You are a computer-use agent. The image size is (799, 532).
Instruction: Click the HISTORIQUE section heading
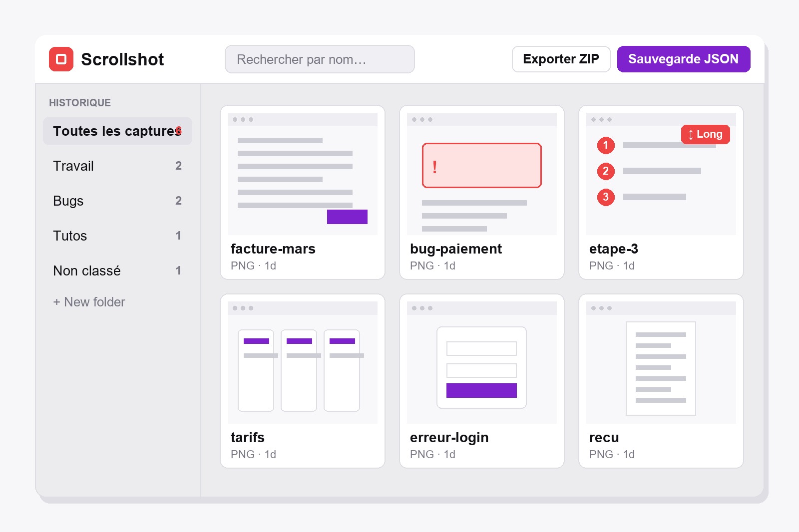[x=80, y=103]
